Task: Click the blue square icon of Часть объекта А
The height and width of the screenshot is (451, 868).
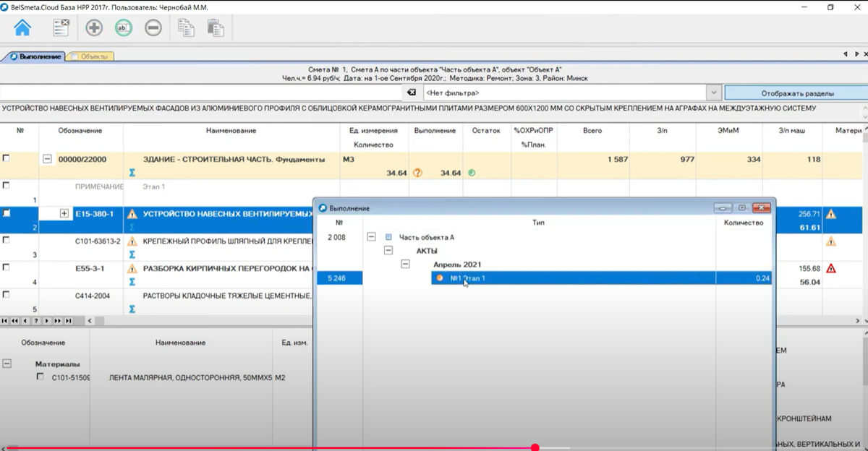Action: (388, 237)
